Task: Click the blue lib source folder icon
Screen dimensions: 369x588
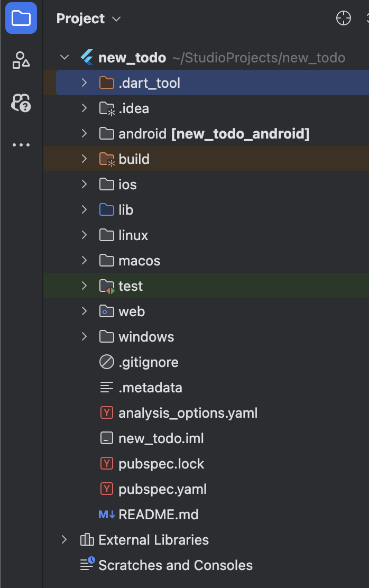Action: point(106,209)
